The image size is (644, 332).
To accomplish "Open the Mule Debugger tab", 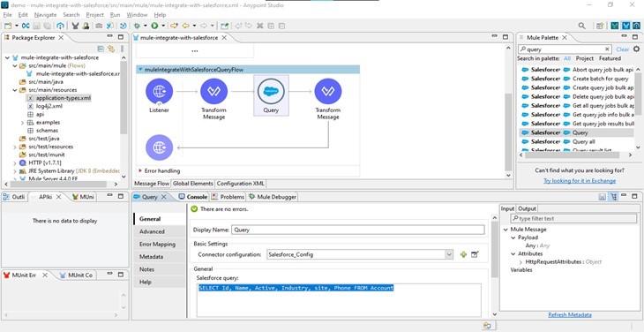I will tap(273, 197).
